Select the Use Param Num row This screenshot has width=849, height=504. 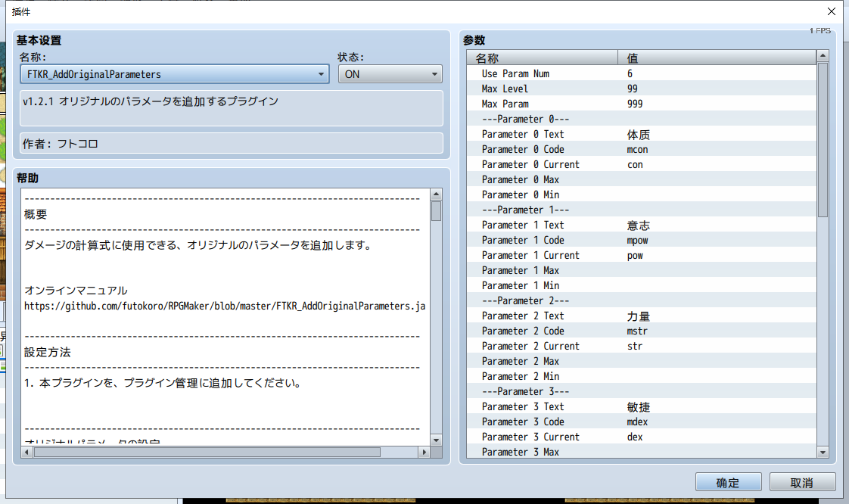(642, 73)
